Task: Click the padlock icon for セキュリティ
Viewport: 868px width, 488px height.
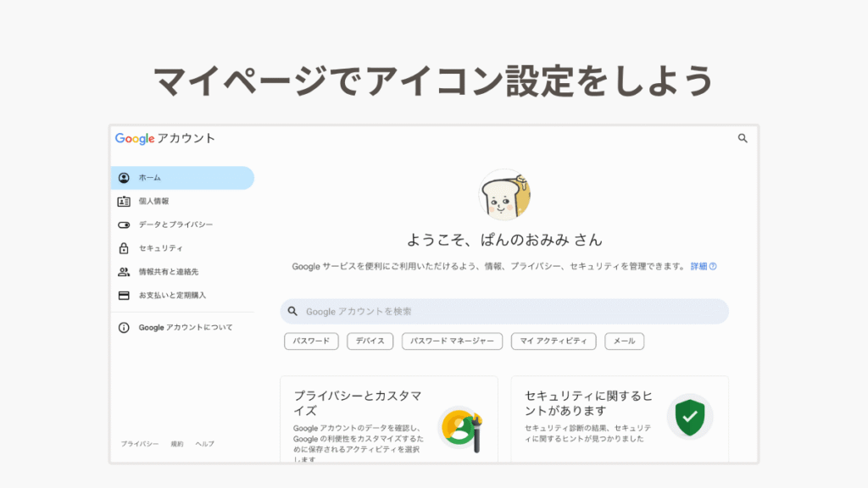Action: point(124,248)
